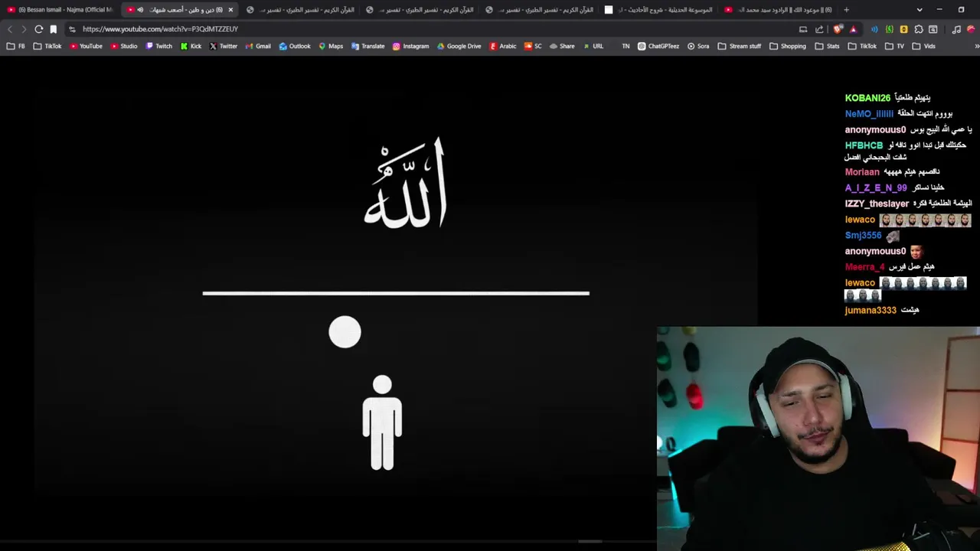Open the Kick bookmark
980x551 pixels.
point(191,46)
